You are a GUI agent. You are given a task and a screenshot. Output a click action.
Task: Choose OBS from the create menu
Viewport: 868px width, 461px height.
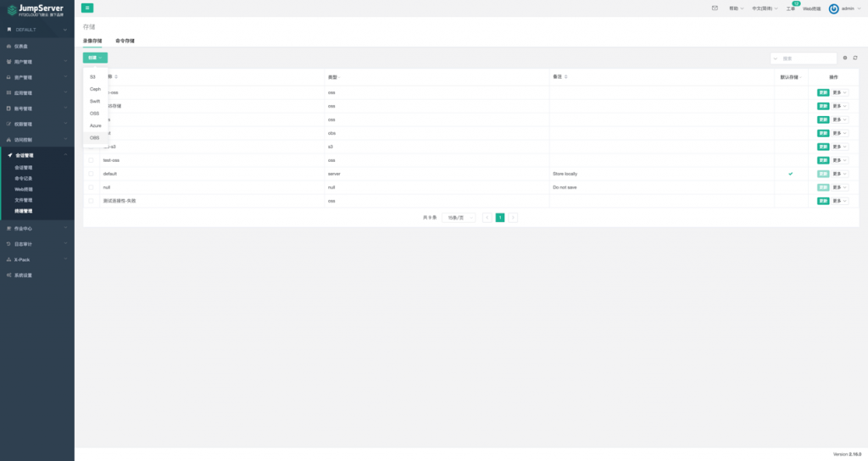pos(95,138)
